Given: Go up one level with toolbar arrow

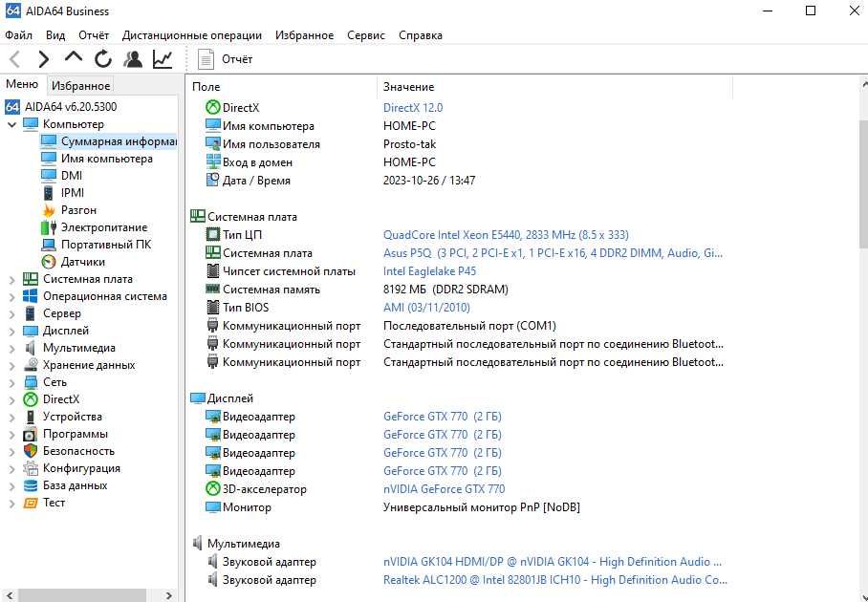Looking at the screenshot, I should coord(73,57).
